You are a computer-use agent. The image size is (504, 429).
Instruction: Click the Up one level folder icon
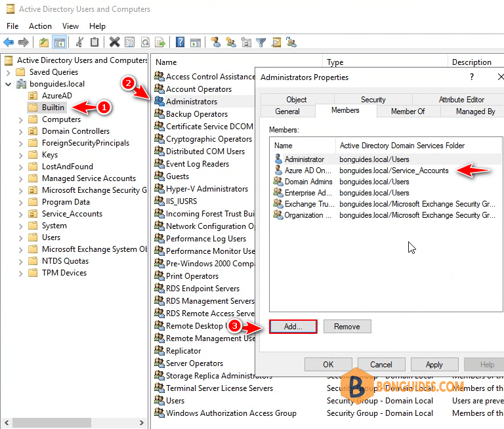click(44, 42)
